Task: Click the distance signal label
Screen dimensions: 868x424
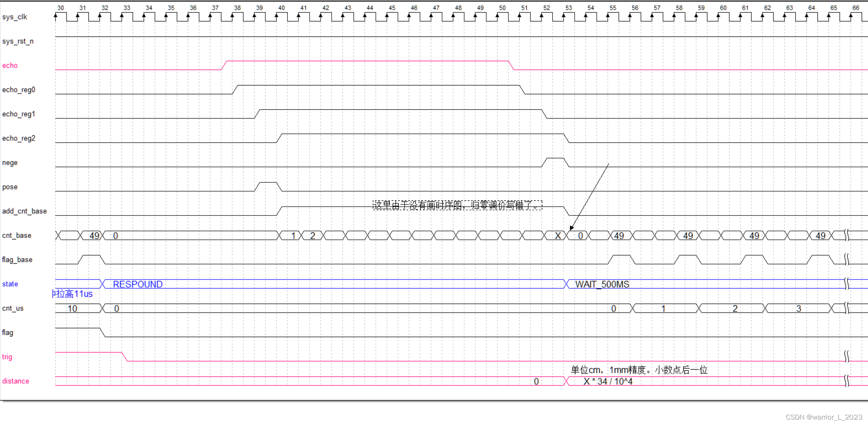Action: coord(15,381)
